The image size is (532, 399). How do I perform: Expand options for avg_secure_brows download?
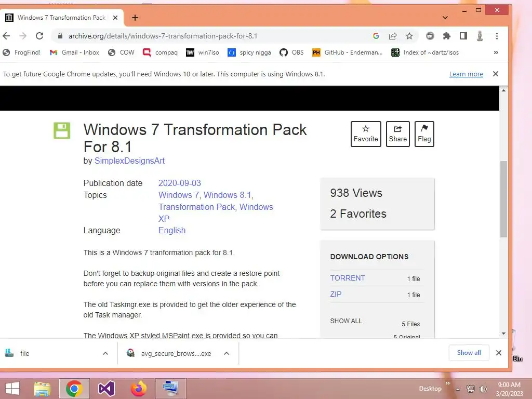click(227, 353)
